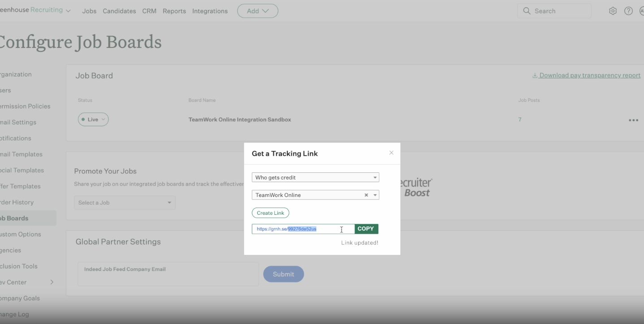Open Agencies in sidebar
The height and width of the screenshot is (324, 644).
(10, 250)
